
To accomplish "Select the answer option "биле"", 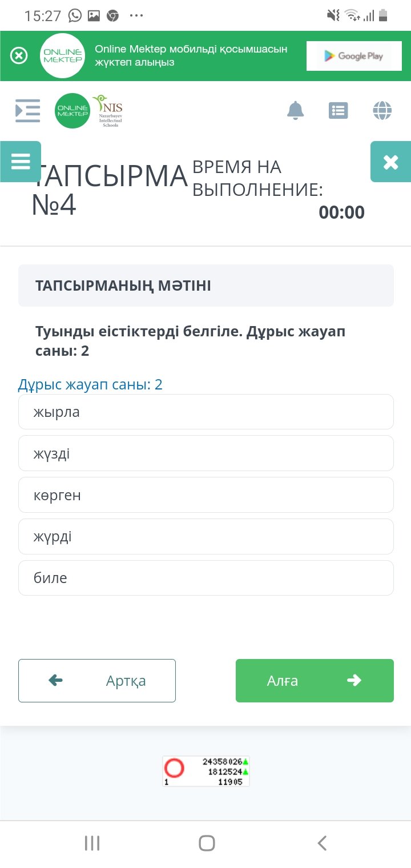I will pos(206,578).
